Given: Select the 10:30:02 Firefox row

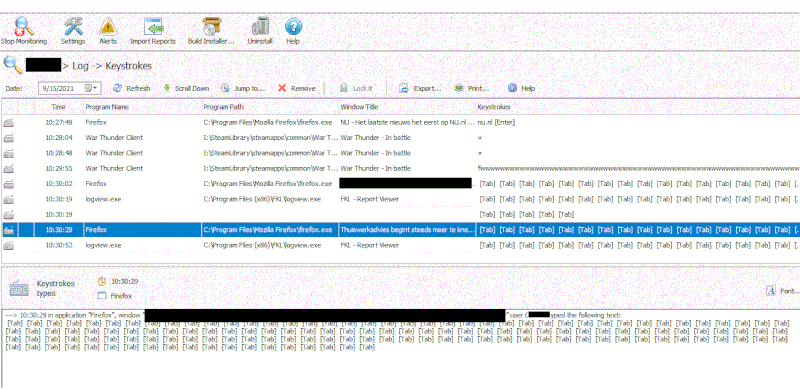Looking at the screenshot, I should point(400,183).
